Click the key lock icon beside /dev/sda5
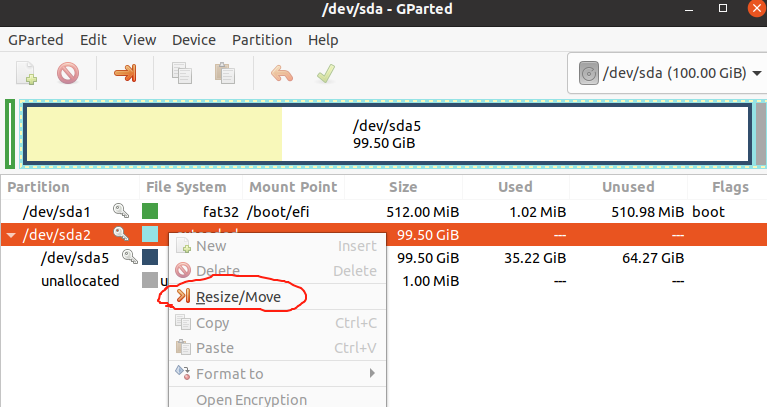 tap(130, 256)
